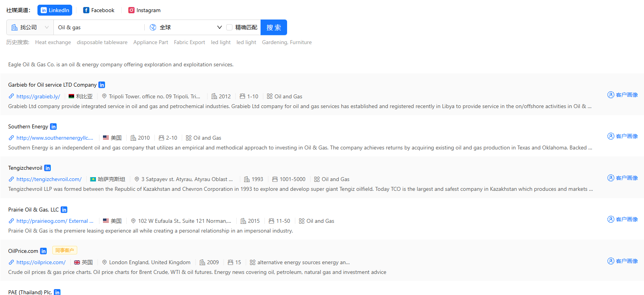The width and height of the screenshot is (644, 295).
Task: Enable the 精确匹配 checkbox
Action: (229, 27)
